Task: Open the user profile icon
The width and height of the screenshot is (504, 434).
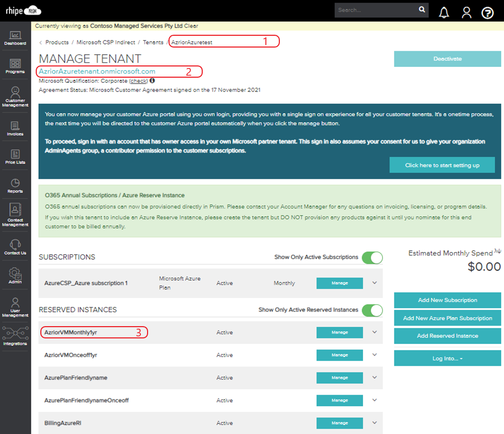Action: (466, 12)
